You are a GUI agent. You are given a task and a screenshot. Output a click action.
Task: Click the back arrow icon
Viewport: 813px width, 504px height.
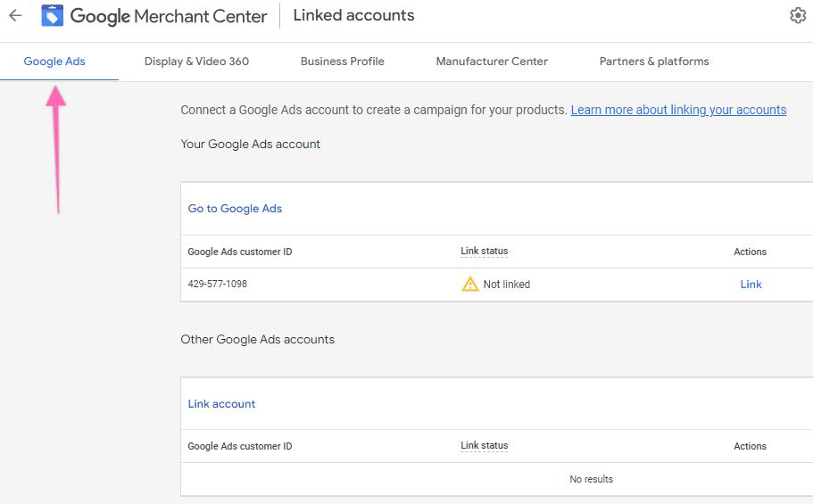[15, 16]
